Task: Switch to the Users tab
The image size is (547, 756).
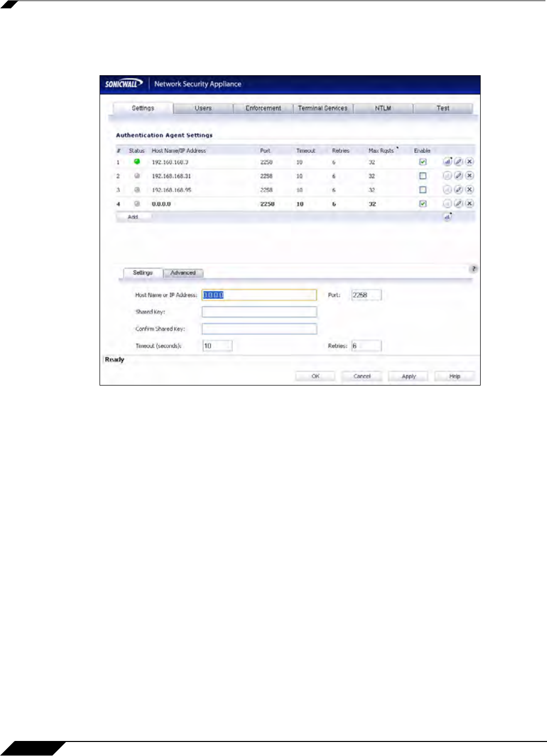Action: [x=203, y=108]
